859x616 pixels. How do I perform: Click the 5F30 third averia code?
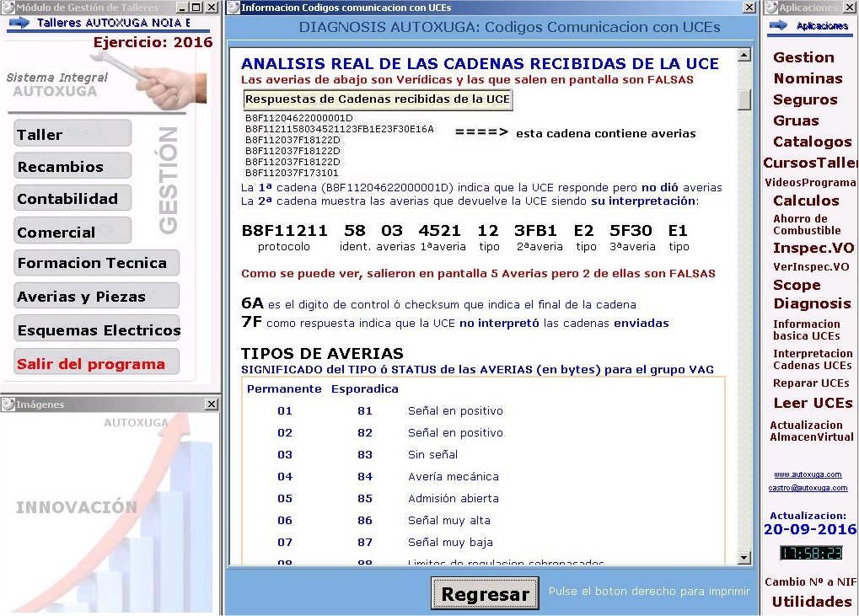[x=631, y=231]
